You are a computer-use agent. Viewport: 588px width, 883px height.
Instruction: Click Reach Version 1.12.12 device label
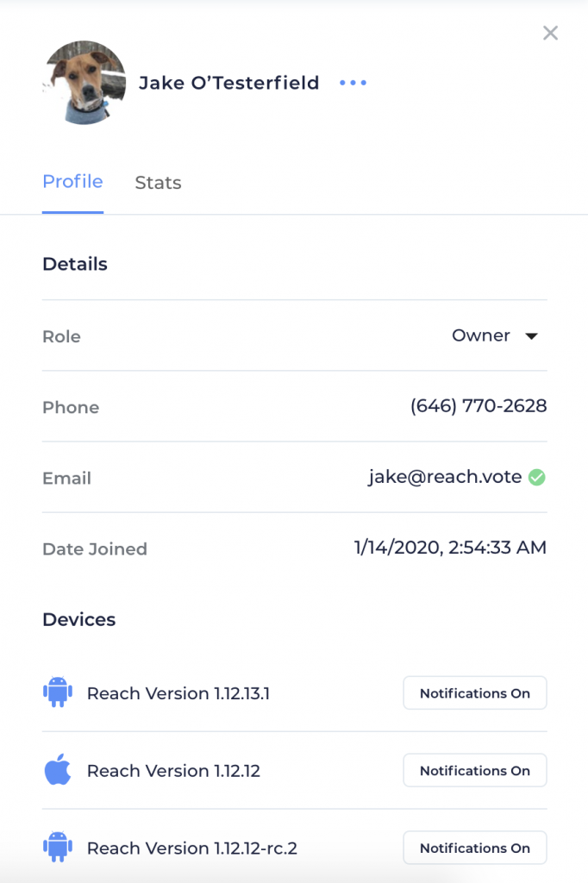(173, 770)
